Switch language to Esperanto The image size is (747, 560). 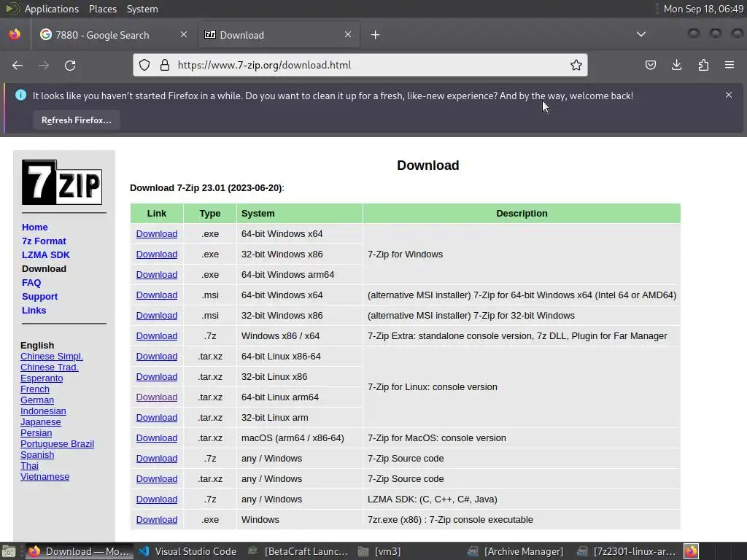(42, 378)
